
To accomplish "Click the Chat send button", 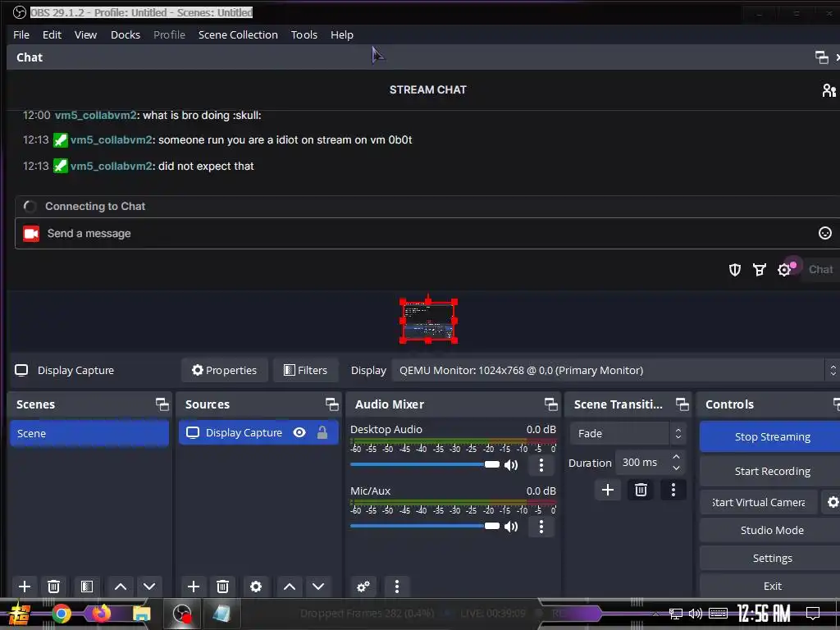I will [820, 269].
